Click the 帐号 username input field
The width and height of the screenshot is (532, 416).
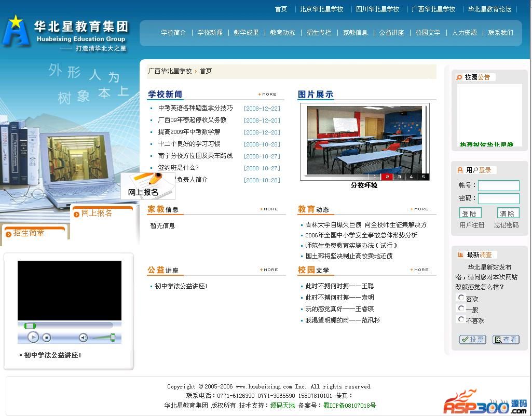(x=498, y=185)
